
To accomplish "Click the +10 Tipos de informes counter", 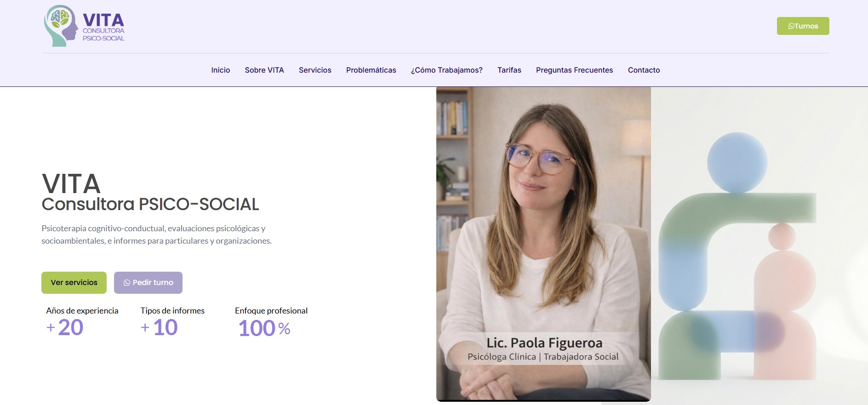I will pos(165,327).
